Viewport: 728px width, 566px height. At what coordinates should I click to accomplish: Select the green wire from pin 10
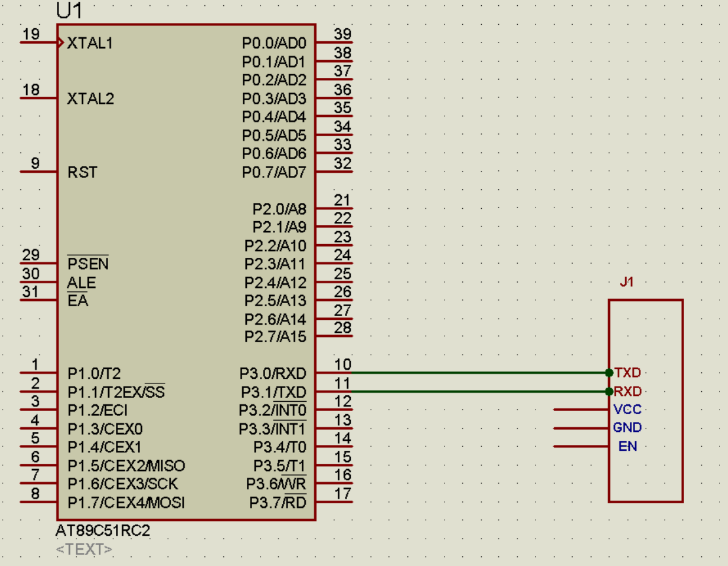[480, 372]
